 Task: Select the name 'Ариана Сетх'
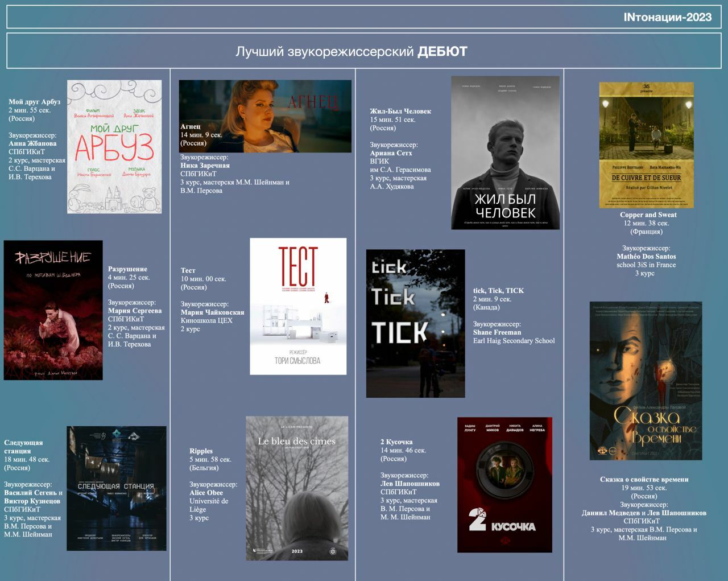coord(391,153)
